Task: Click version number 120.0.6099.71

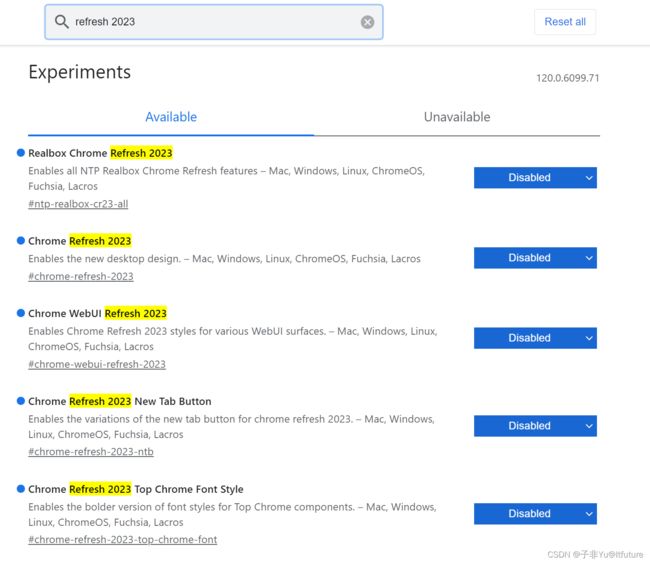Action: click(568, 78)
